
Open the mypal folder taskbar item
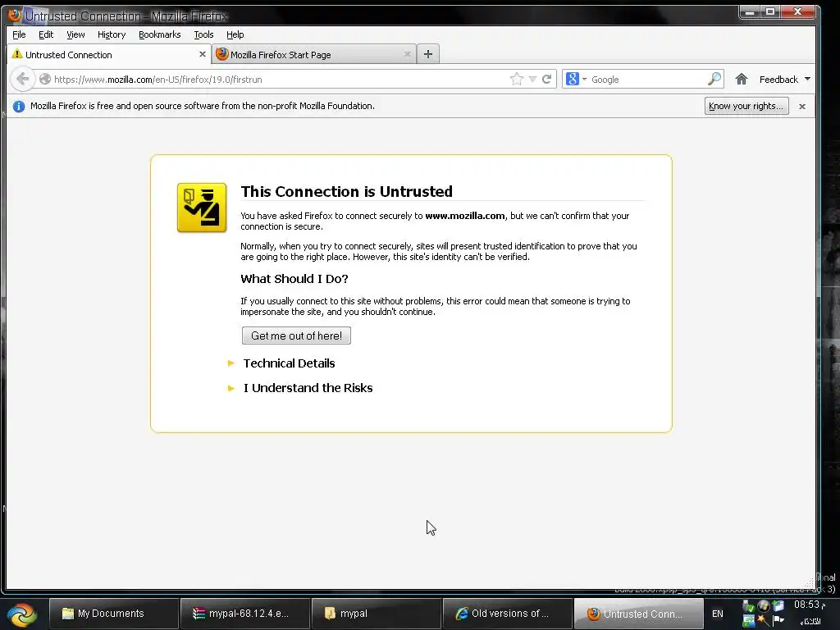click(x=376, y=614)
